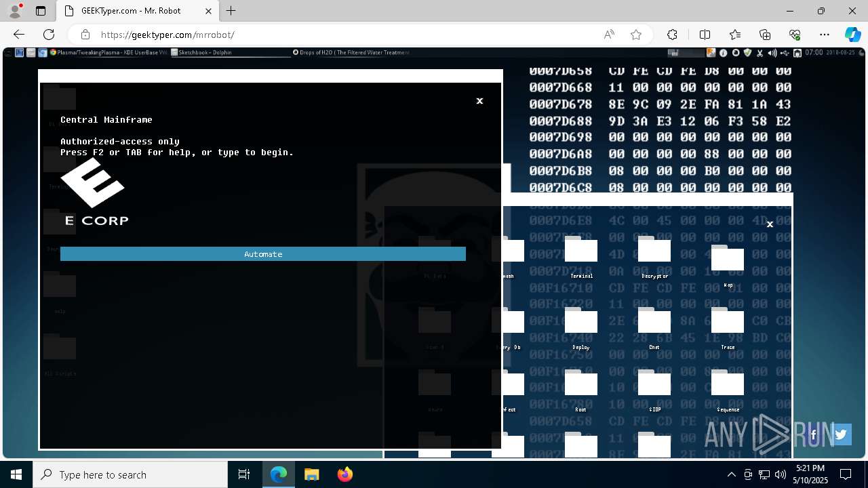Open the Terminal folder
868x488 pixels.
[x=581, y=257]
